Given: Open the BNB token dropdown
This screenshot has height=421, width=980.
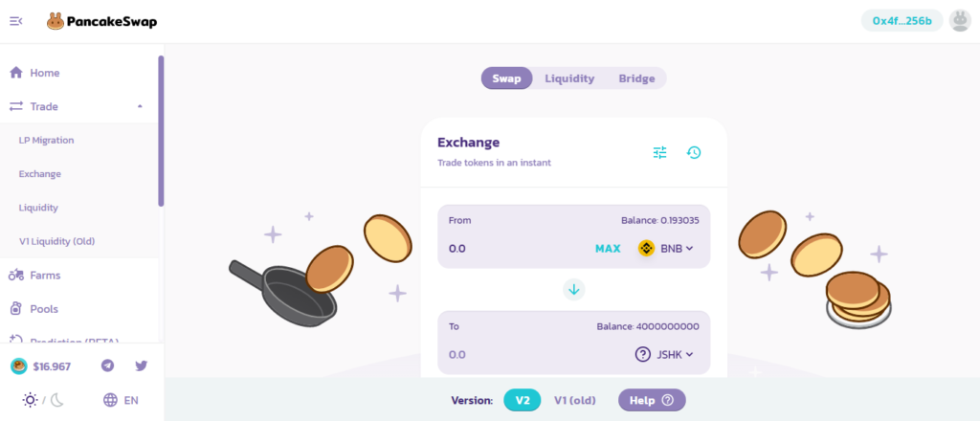Looking at the screenshot, I should [x=666, y=249].
